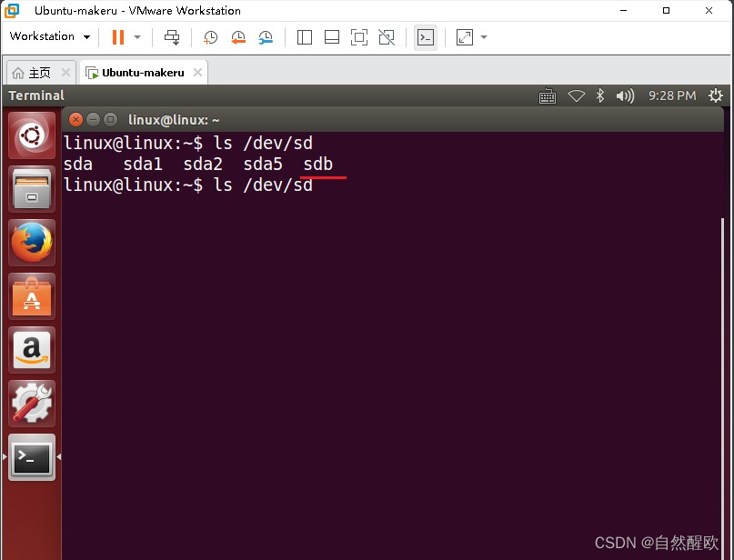Toggle the console view button
734x560 pixels.
[x=426, y=37]
